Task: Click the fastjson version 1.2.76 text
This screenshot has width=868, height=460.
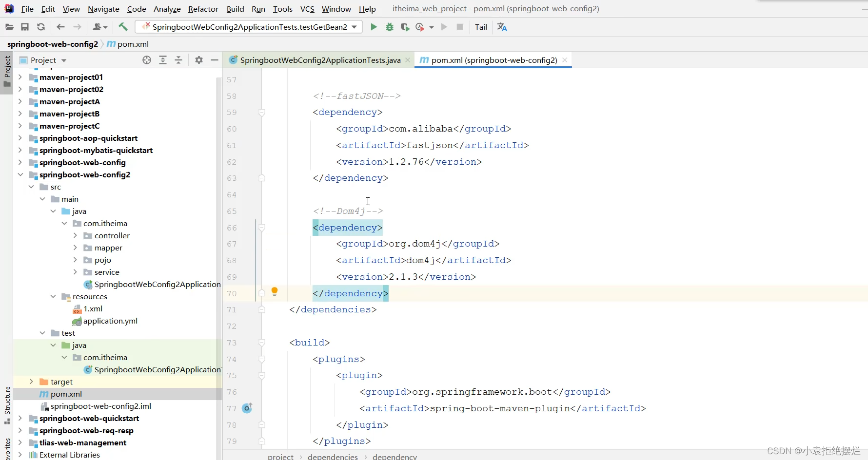Action: click(x=406, y=162)
